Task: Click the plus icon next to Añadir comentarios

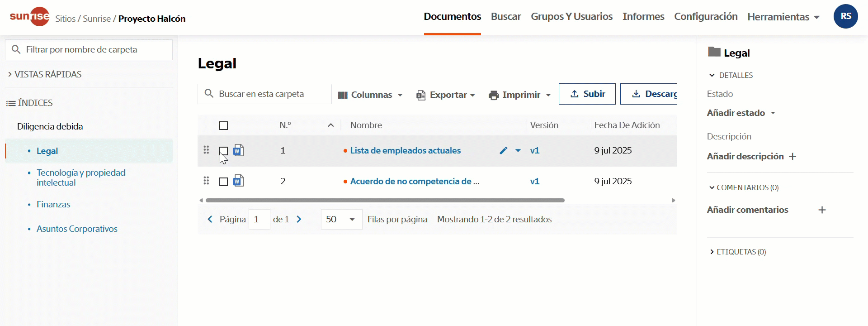Action: (822, 210)
